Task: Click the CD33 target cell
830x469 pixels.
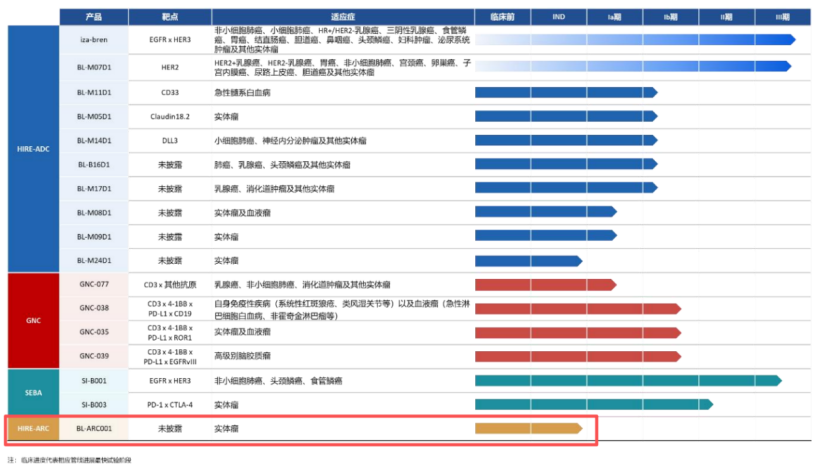Action: [170, 93]
